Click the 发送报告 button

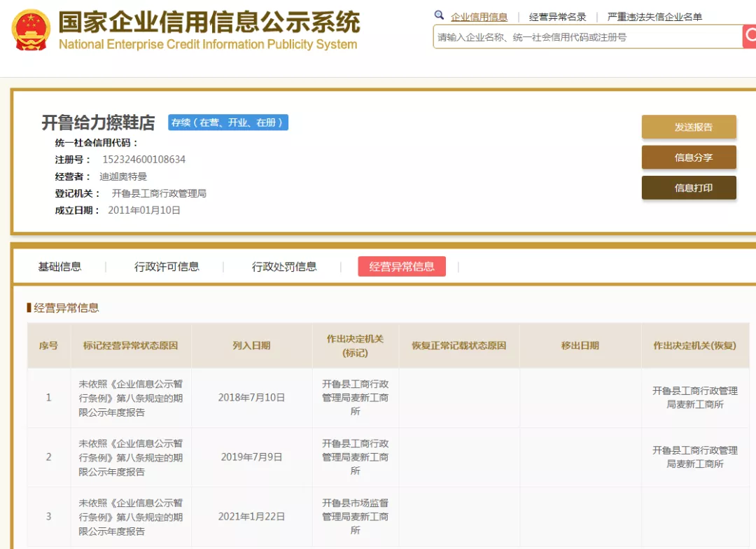pos(689,127)
